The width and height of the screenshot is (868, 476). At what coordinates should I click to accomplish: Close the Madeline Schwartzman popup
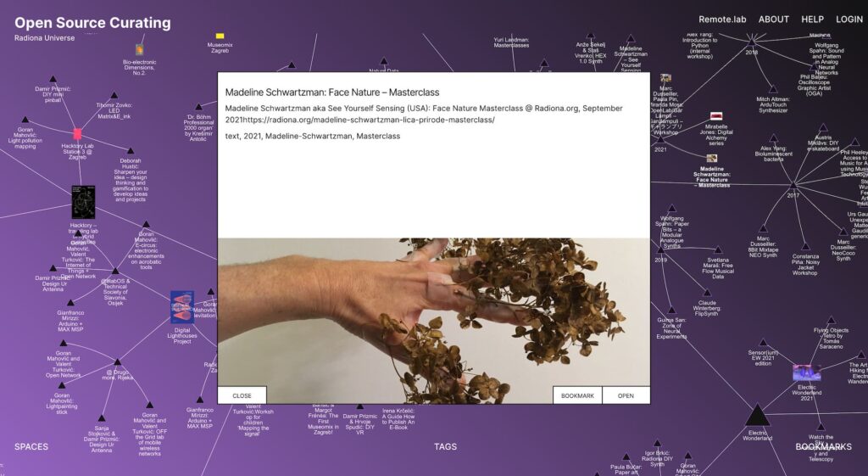[x=242, y=395]
